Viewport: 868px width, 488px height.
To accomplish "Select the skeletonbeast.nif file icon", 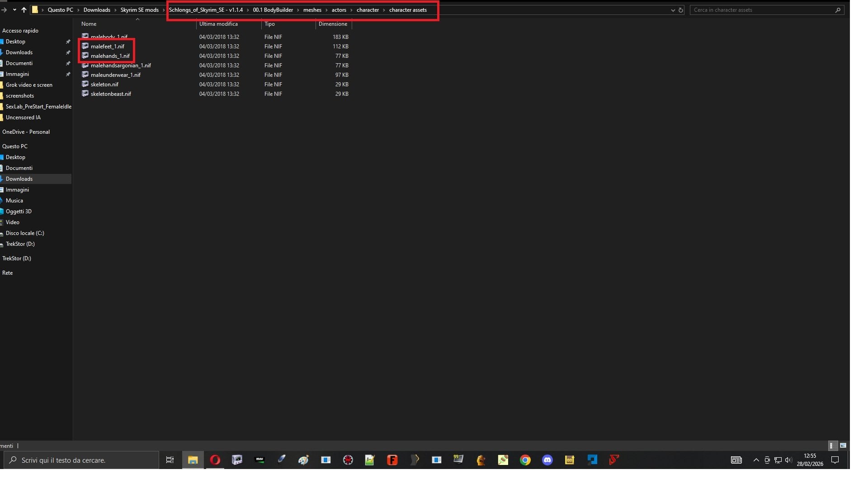I will (x=85, y=94).
